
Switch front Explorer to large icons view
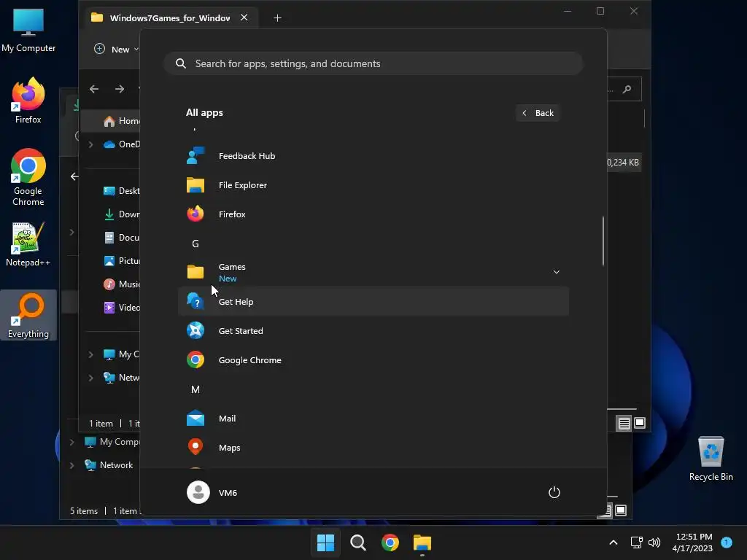click(640, 423)
